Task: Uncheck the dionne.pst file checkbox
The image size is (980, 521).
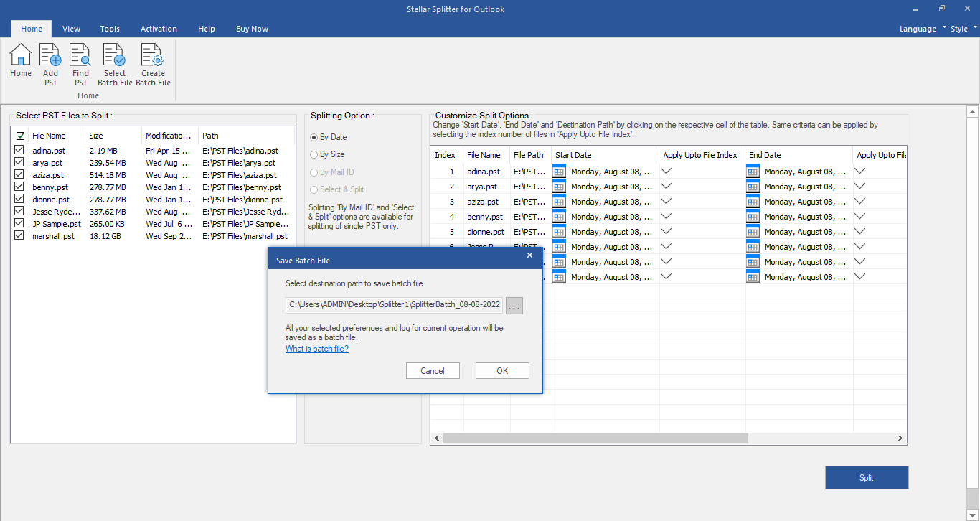Action: point(20,200)
